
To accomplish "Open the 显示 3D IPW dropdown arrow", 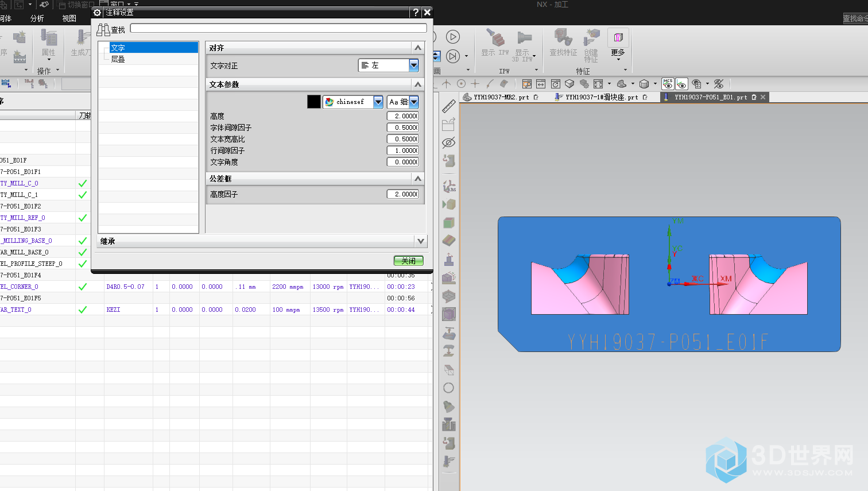I will (x=534, y=56).
